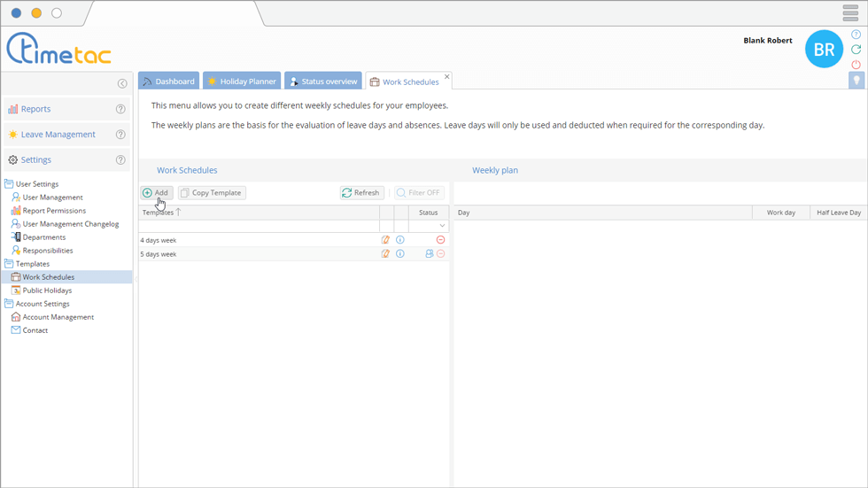Toggle the Filter OFF button
Viewport: 868px width, 488px height.
418,192
